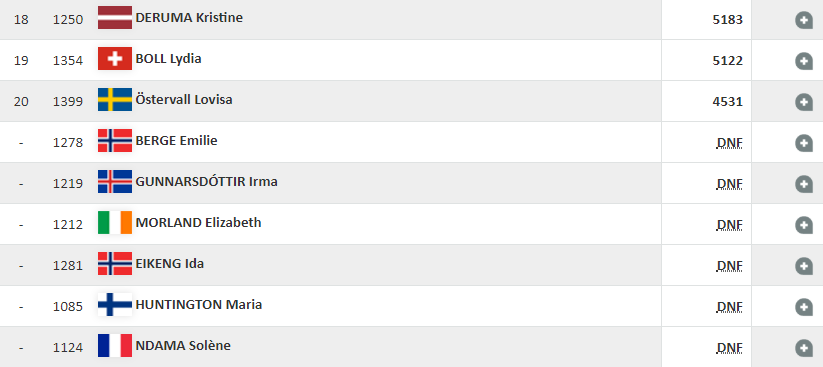This screenshot has width=823, height=367.
Task: Select HUNTINGTON Maria athlete name
Action: click(199, 305)
